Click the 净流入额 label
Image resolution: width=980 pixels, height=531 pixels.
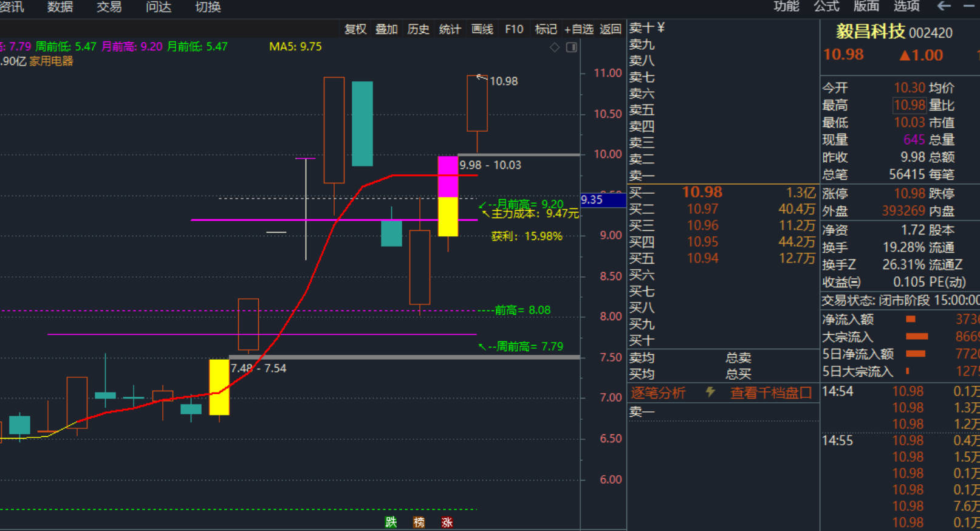(x=848, y=320)
